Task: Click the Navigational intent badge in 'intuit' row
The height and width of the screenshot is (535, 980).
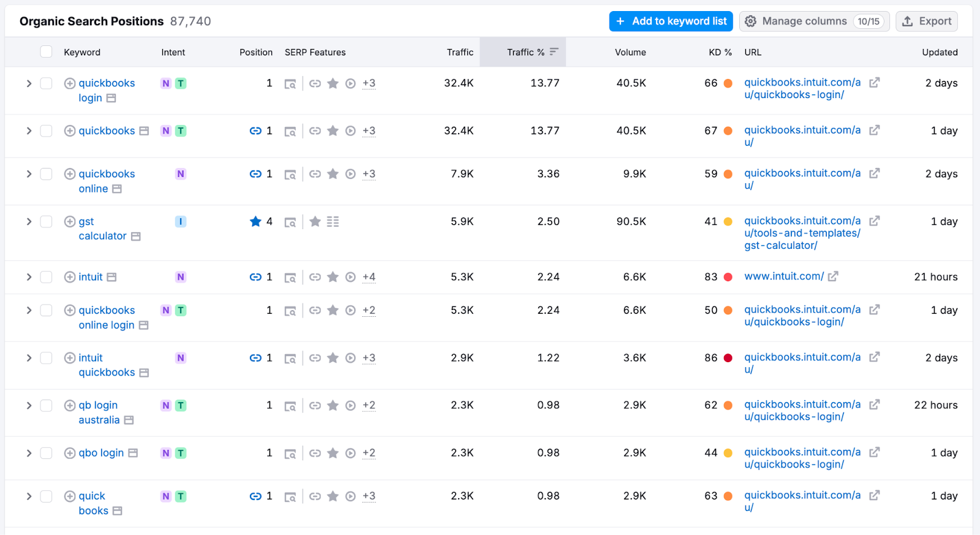Action: click(181, 277)
